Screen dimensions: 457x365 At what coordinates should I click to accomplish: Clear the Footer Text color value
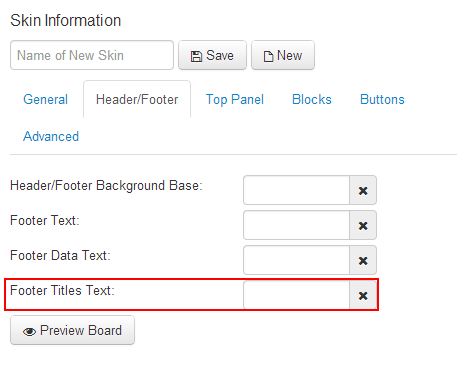[363, 225]
